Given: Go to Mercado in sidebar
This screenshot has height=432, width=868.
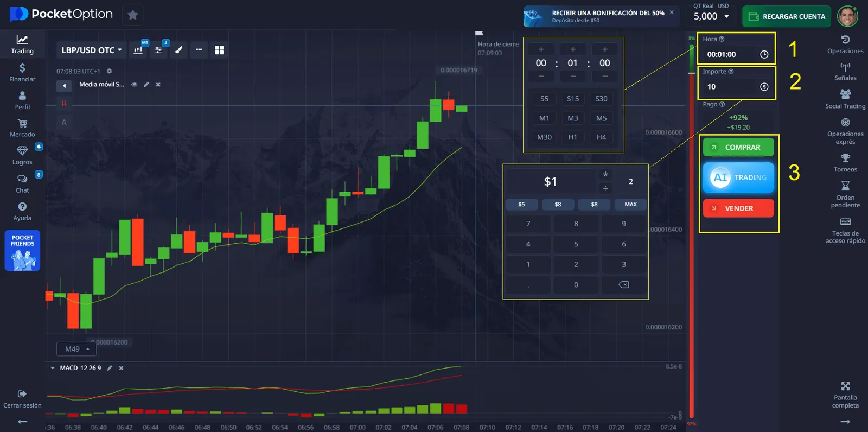Looking at the screenshot, I should tap(22, 128).
